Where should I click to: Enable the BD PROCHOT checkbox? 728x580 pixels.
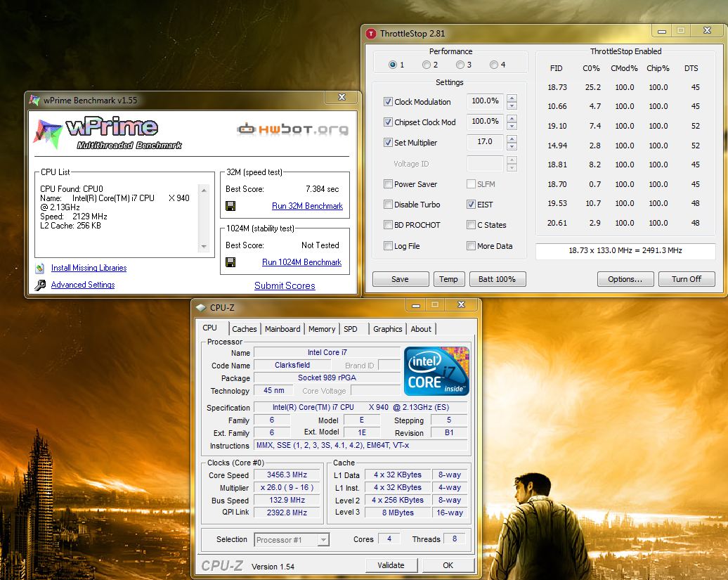[388, 225]
